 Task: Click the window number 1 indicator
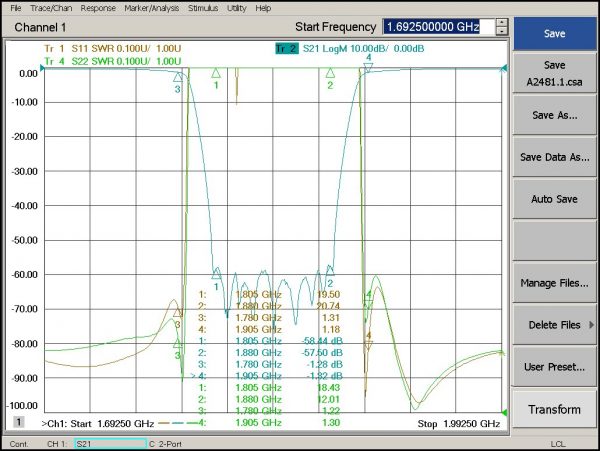(x=19, y=422)
